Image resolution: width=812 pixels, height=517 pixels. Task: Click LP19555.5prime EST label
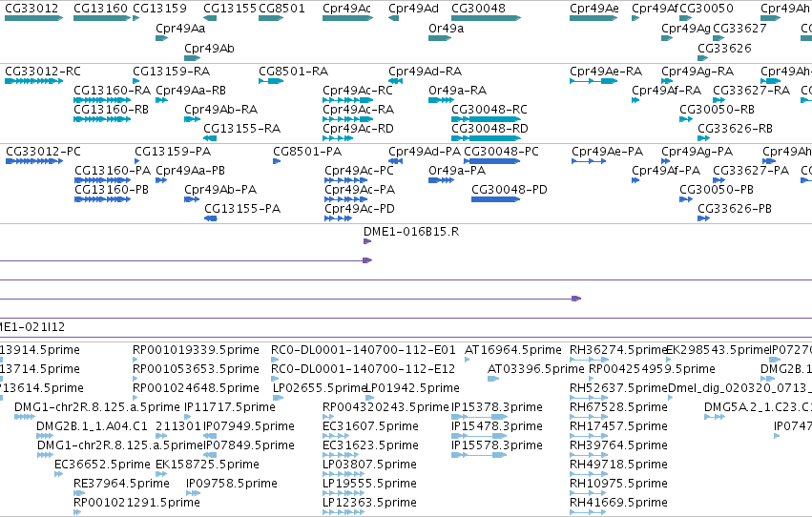tap(369, 485)
